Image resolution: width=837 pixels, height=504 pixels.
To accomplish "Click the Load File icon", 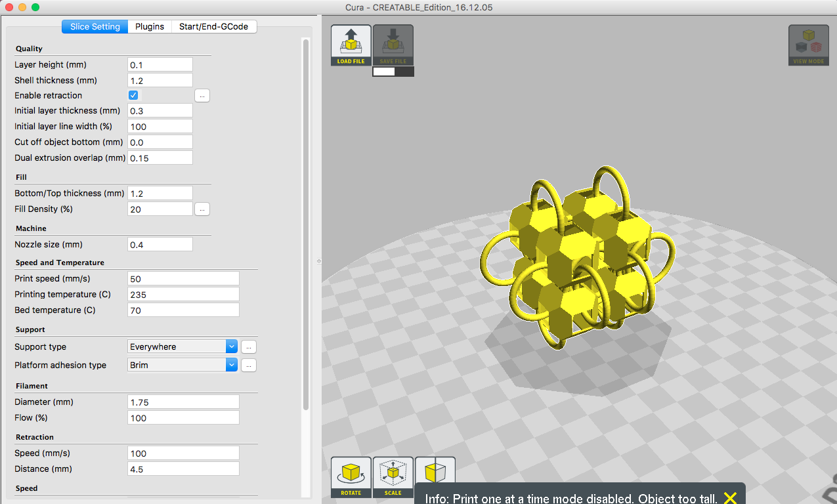I will coord(351,45).
